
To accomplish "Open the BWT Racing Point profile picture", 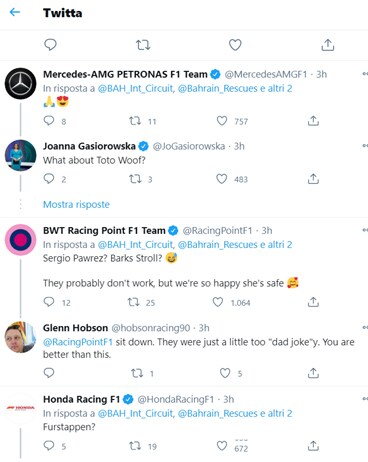I will (x=21, y=240).
